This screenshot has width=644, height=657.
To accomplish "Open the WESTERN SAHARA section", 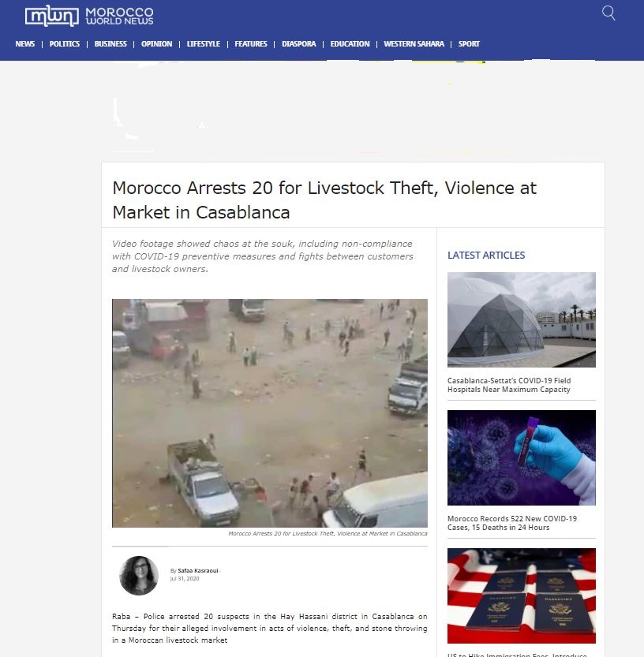I will coord(414,44).
